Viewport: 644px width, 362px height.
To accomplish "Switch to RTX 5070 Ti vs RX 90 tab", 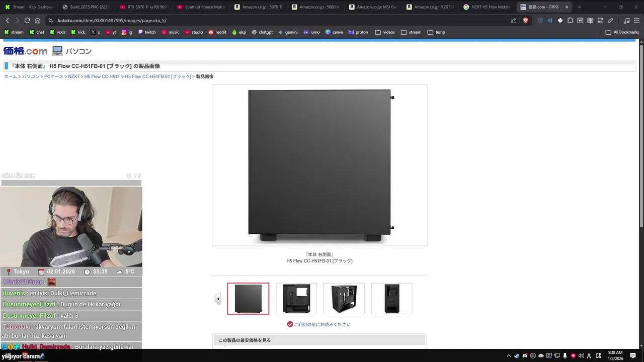I will [x=143, y=7].
